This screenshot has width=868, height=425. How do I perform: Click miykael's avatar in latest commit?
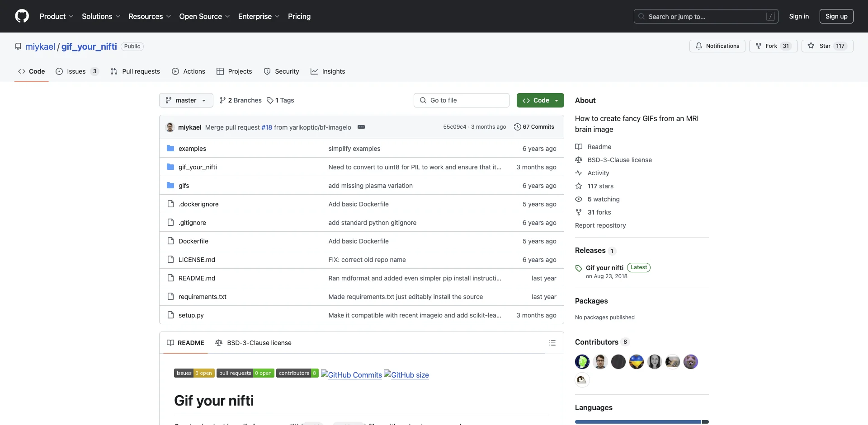click(x=170, y=127)
